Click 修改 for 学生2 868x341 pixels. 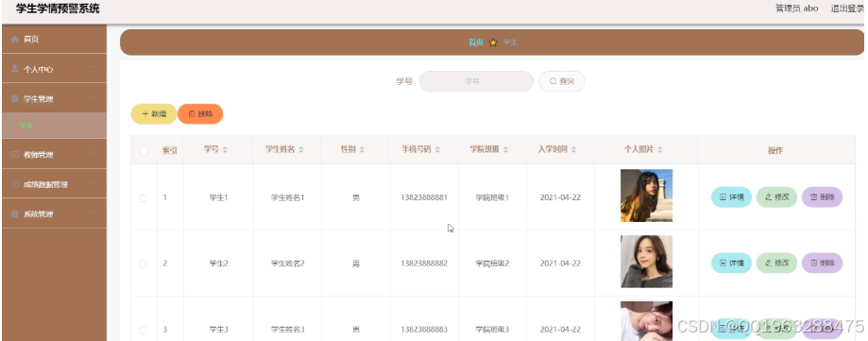coord(776,263)
